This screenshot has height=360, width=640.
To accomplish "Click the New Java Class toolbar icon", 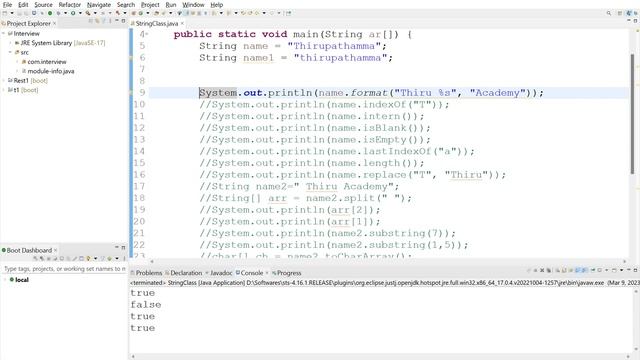I will [140, 13].
